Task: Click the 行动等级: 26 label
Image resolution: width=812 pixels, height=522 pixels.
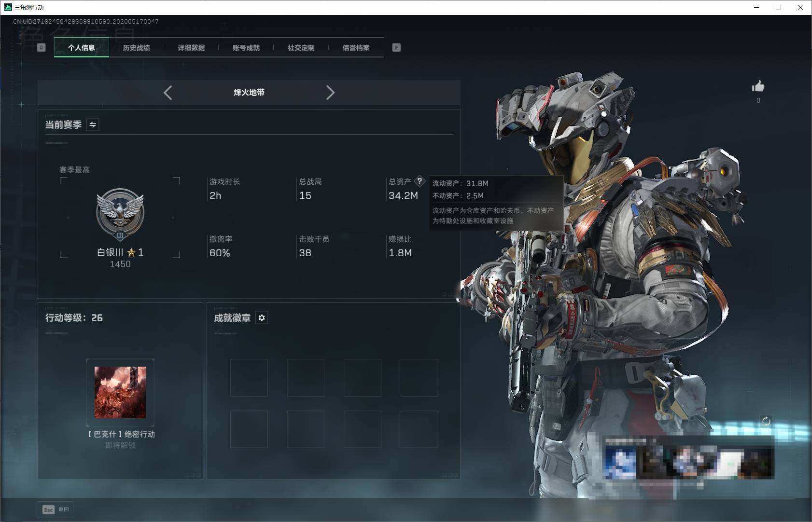Action: (x=74, y=318)
